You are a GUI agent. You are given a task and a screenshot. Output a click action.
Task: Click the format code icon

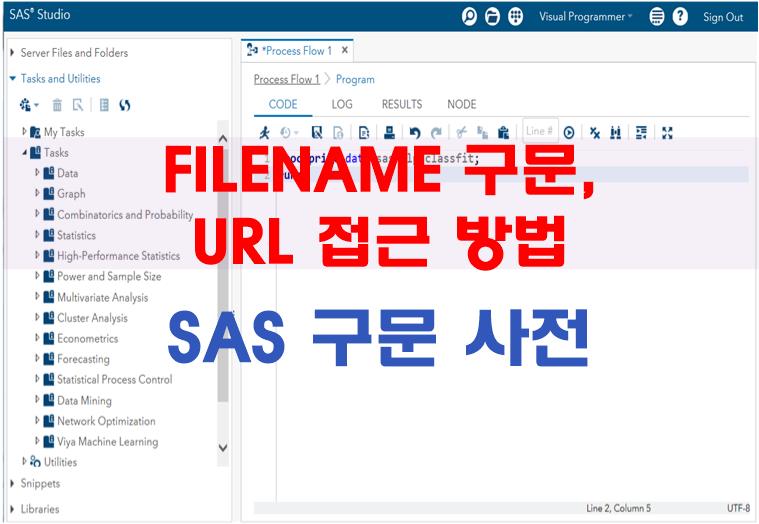click(641, 132)
